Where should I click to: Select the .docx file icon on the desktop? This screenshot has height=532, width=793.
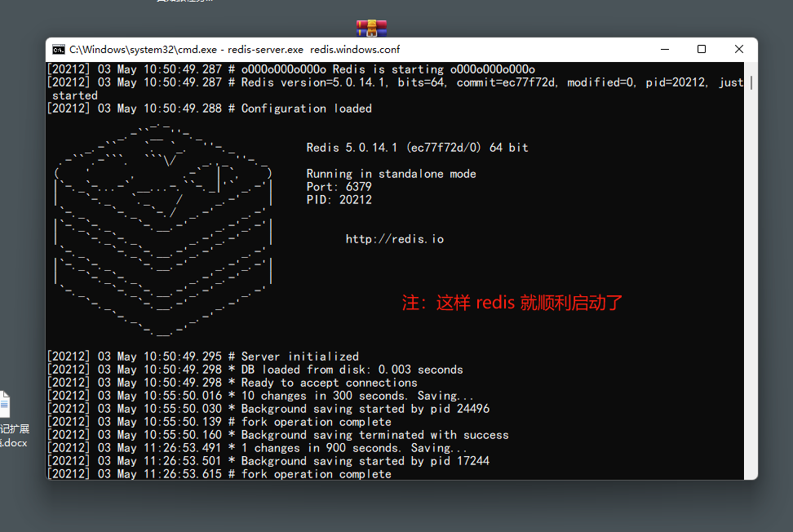[x=4, y=404]
